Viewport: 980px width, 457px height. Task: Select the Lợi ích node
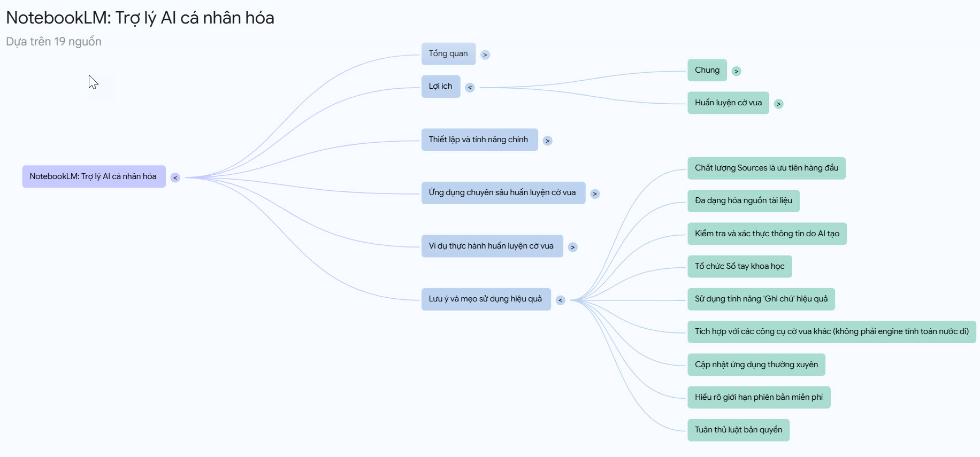[x=440, y=87]
